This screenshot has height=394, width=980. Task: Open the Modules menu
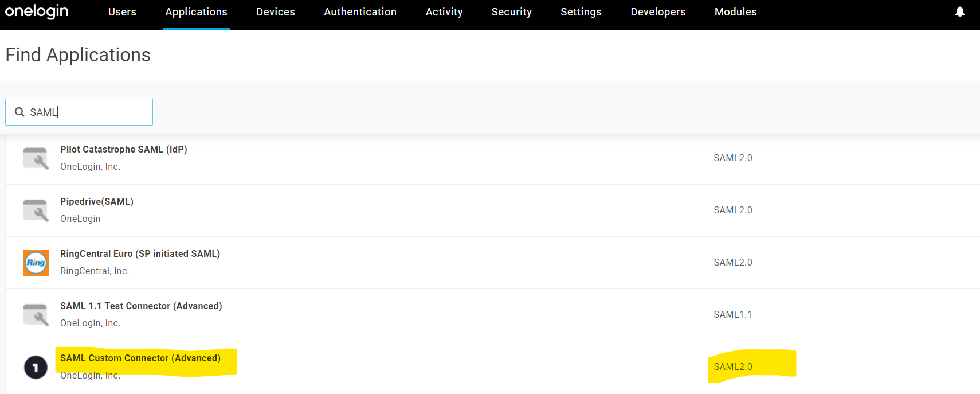[736, 12]
